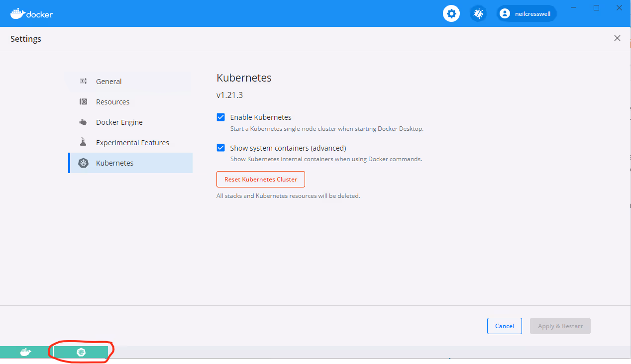This screenshot has width=631, height=364.
Task: Click the Experimental Features flask icon
Action: point(84,142)
